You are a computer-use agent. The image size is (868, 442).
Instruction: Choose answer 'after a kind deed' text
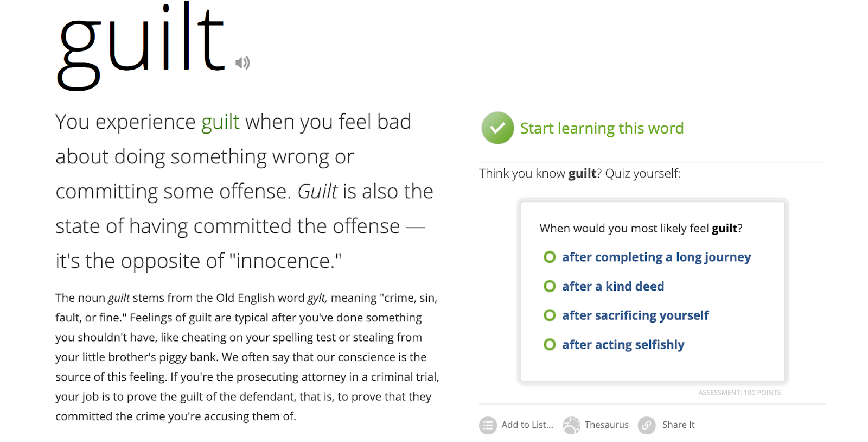tap(613, 286)
